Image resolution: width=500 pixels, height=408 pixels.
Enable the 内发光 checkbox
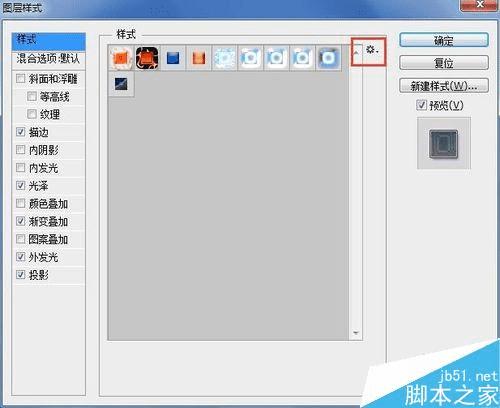point(20,167)
